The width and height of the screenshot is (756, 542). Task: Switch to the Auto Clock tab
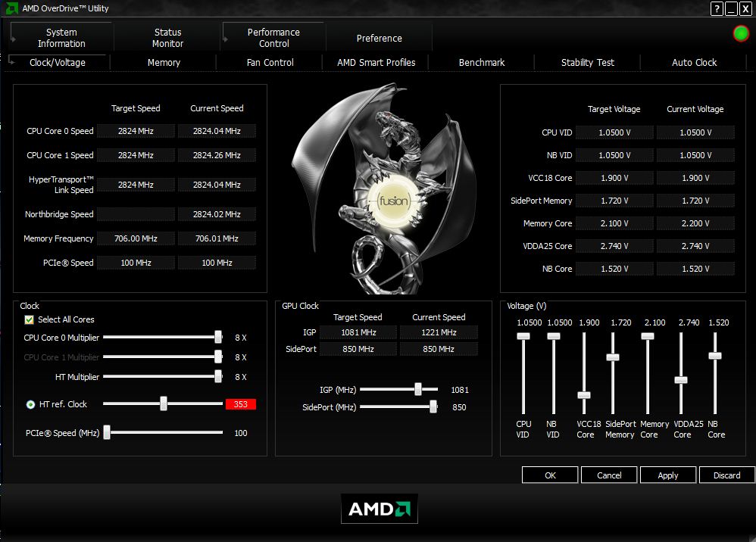[x=694, y=62]
